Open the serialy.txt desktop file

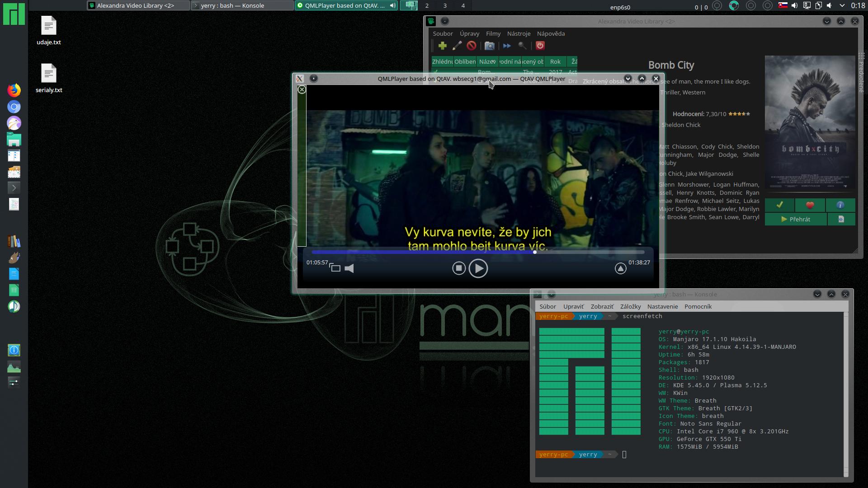[x=49, y=78]
